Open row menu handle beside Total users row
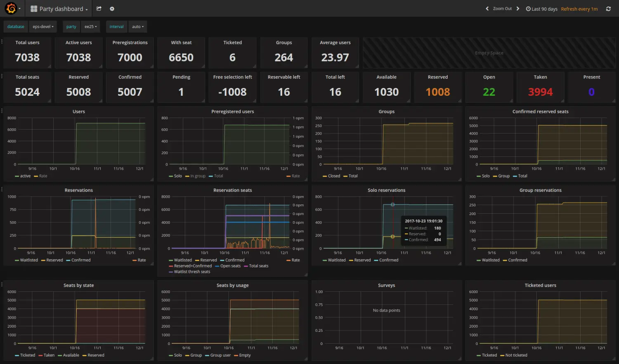Viewport: 619px width, 364px height. (x=2, y=42)
